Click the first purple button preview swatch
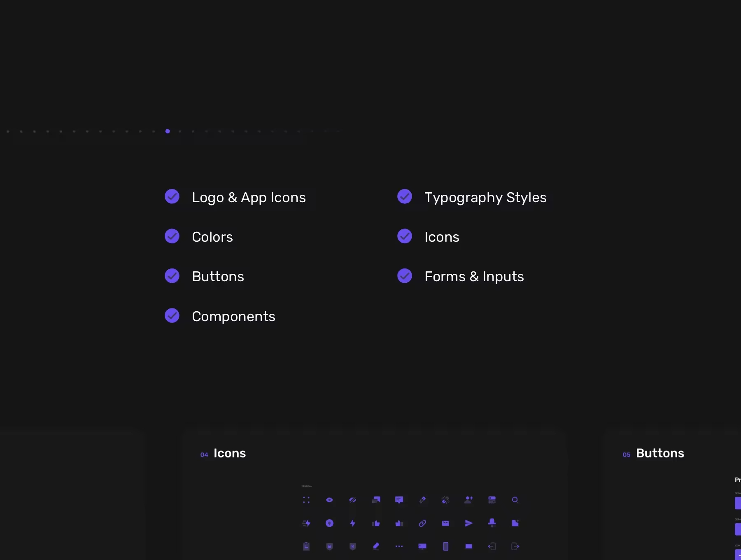 (738, 503)
